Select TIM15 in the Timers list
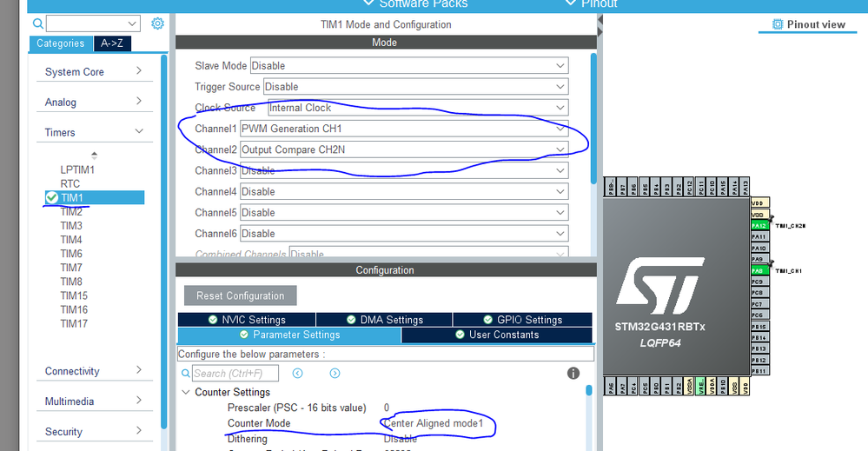Screen dimensions: 868x451 click(x=74, y=295)
